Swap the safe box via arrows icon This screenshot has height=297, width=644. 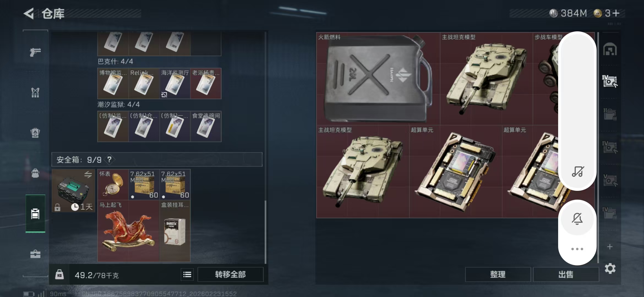88,175
